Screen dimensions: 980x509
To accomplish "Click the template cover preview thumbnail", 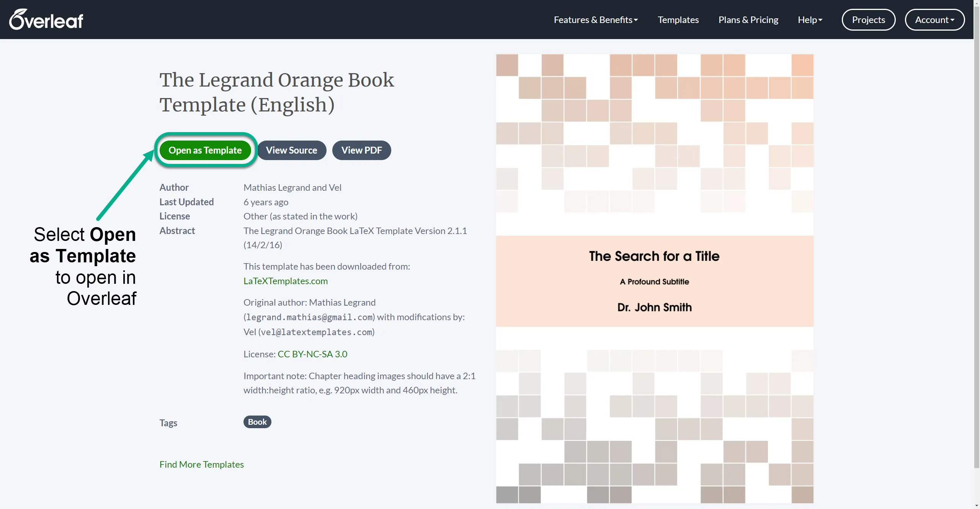I will click(x=655, y=278).
